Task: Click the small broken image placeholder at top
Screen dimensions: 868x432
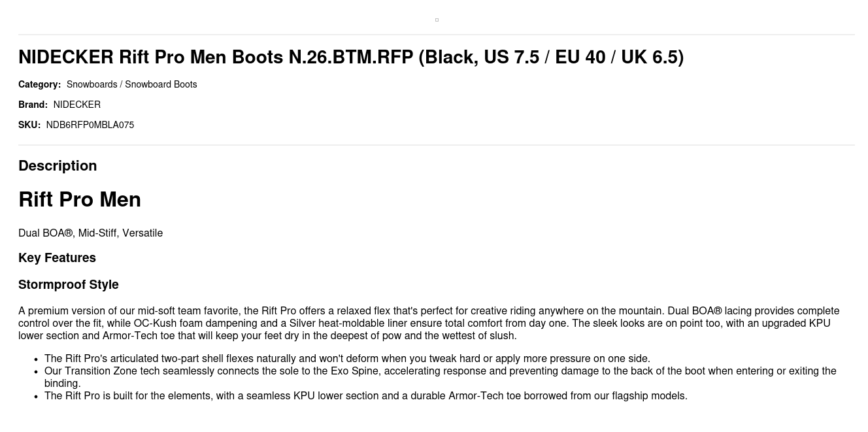Action: [x=437, y=20]
